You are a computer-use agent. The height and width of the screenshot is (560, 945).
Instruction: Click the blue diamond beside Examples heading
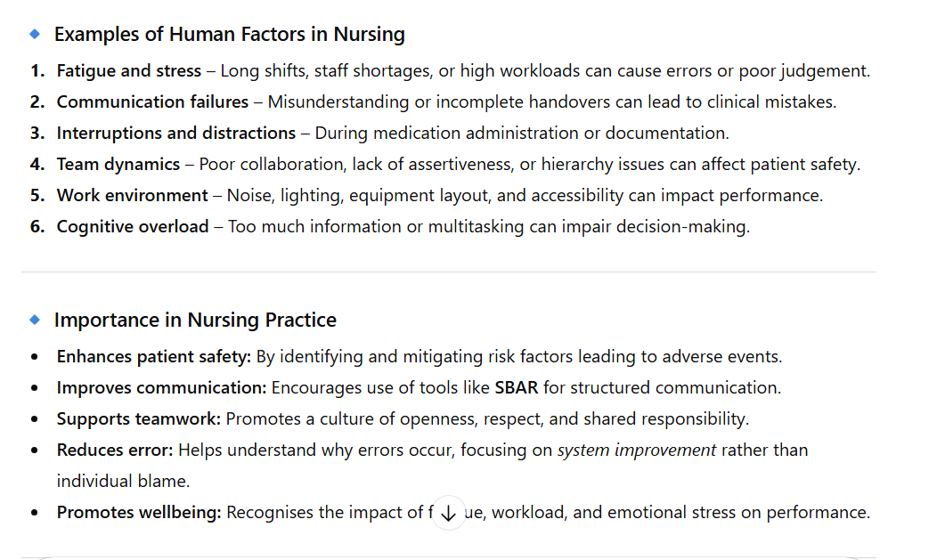click(35, 35)
